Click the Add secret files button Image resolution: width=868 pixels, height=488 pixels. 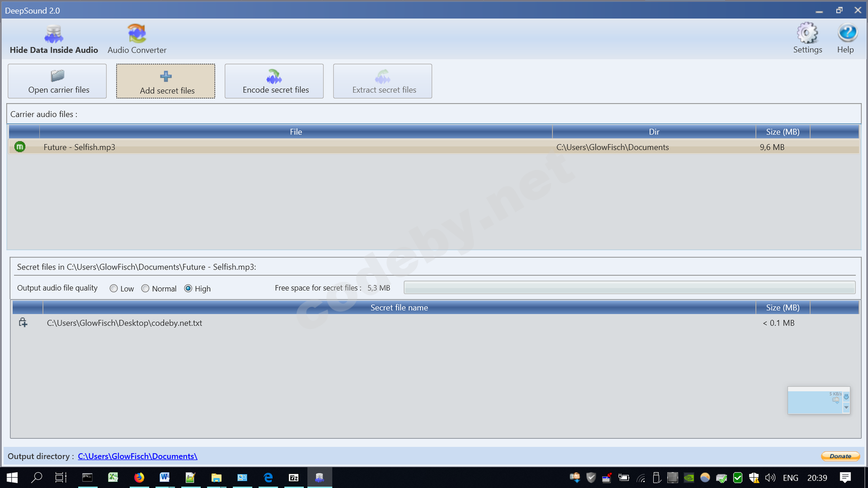pos(165,81)
